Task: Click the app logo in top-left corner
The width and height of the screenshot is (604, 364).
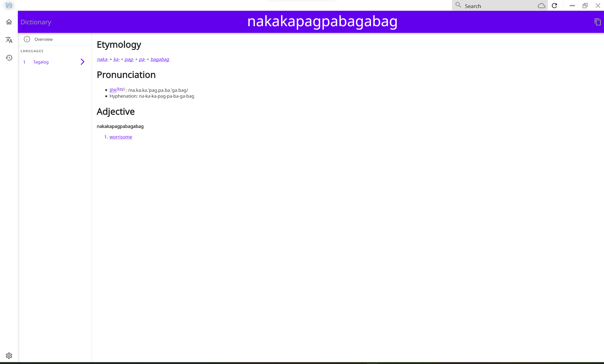Action: point(8,5)
